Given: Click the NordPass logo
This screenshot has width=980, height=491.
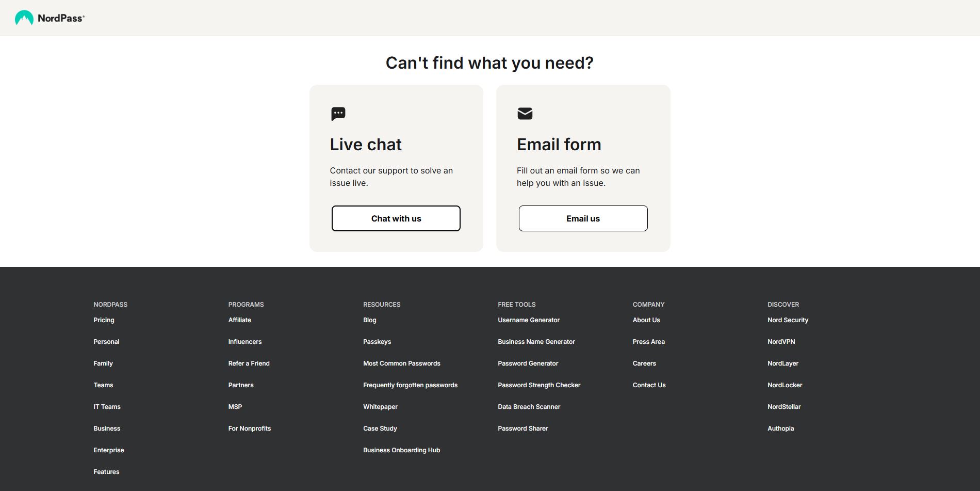Looking at the screenshot, I should click(50, 18).
